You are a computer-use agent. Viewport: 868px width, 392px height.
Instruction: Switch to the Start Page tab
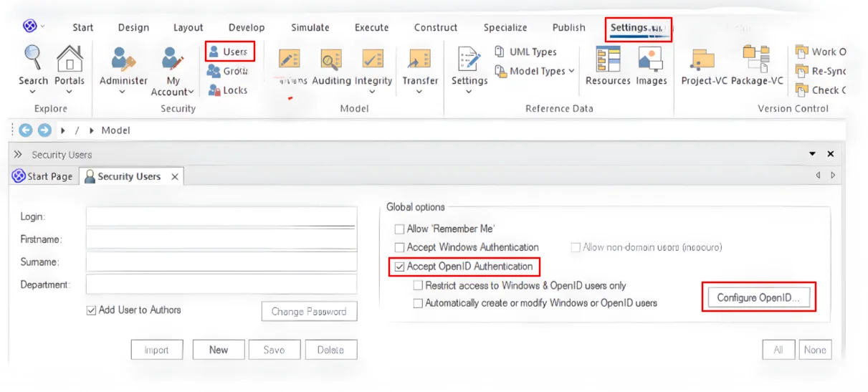(43, 176)
